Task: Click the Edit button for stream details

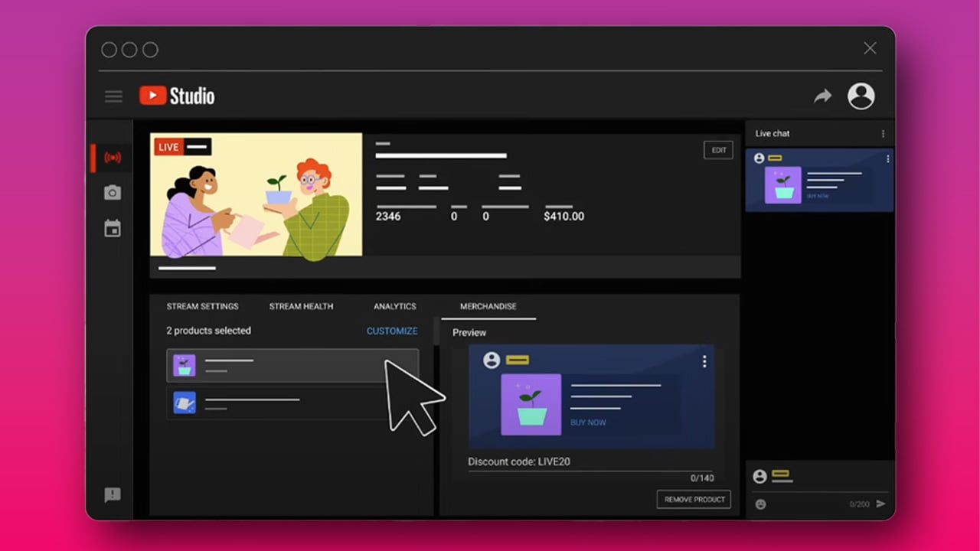Action: [718, 150]
